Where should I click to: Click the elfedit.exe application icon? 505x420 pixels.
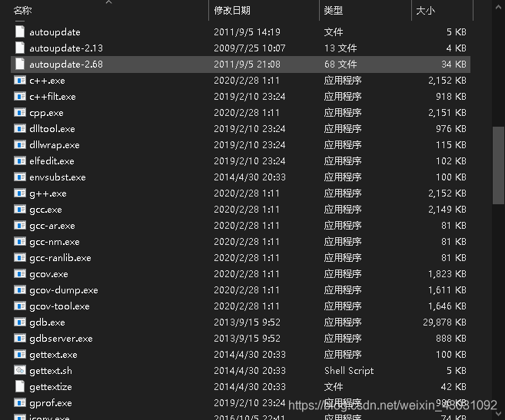pos(20,160)
